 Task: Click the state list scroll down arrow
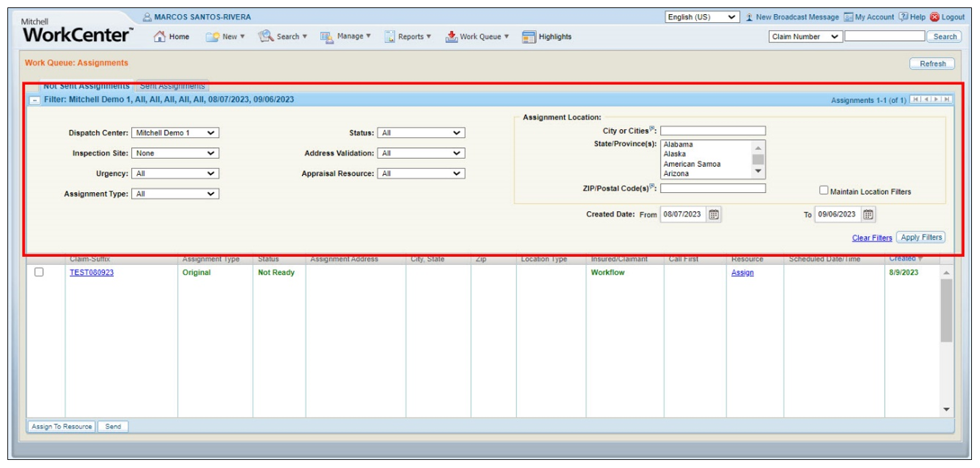coord(758,171)
